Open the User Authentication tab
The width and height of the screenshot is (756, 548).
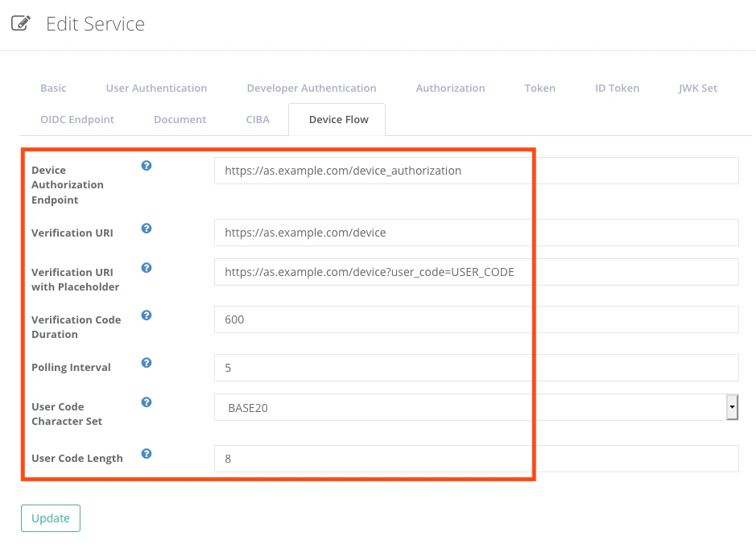(156, 88)
